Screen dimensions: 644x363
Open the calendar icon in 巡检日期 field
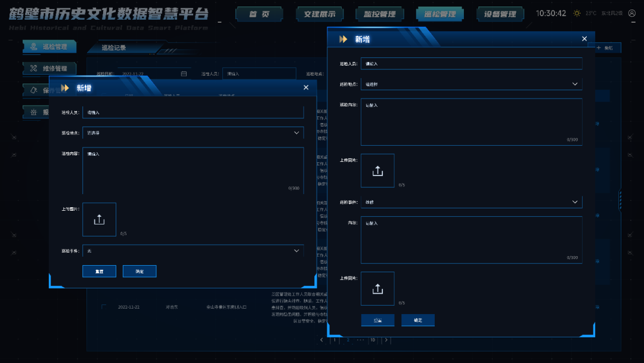184,73
